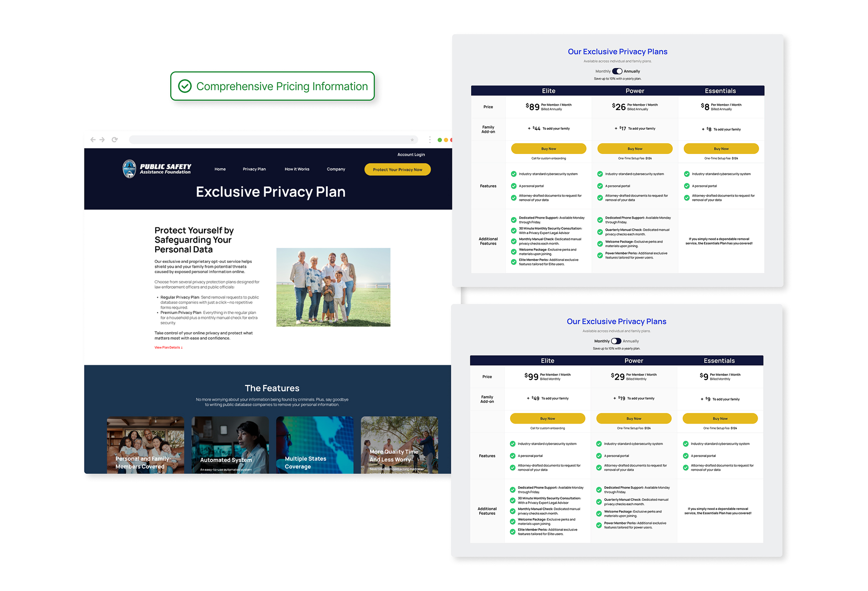
Task: Click the Account Login link
Action: click(x=411, y=155)
